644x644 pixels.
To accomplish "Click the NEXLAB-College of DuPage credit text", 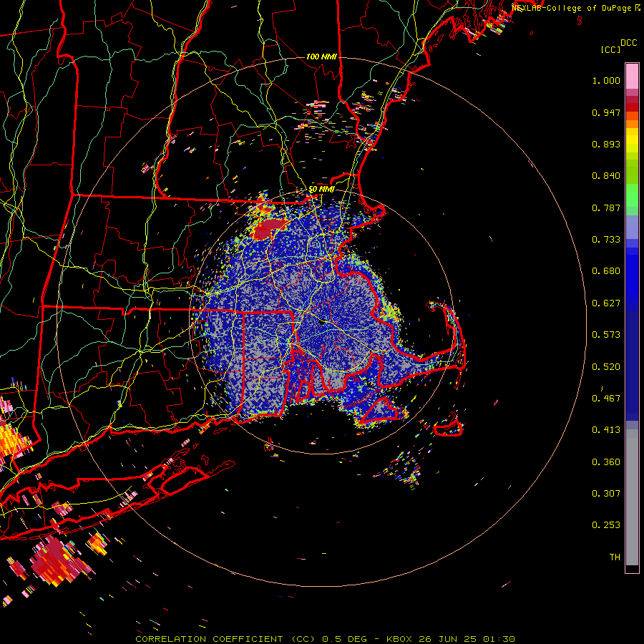I will (571, 8).
